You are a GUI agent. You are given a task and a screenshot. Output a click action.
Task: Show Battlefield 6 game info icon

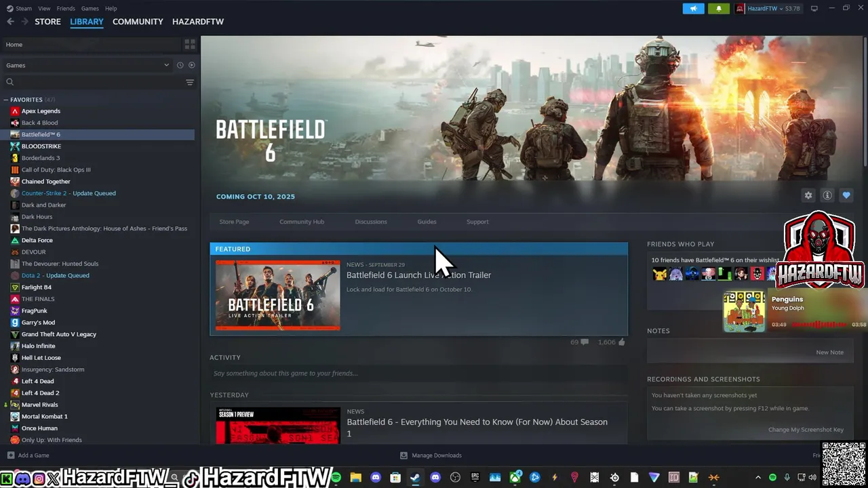tap(827, 195)
